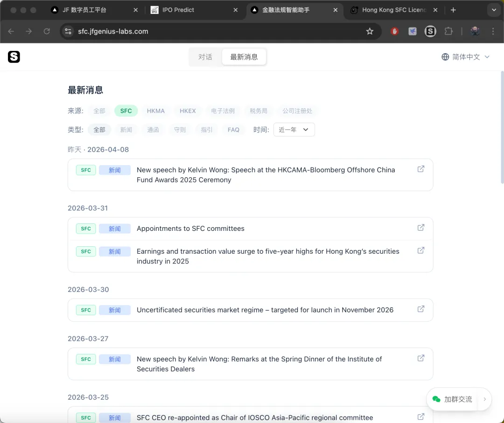This screenshot has width=504, height=423.
Task: Open external link for HKCAMA-Bloomberg speech
Action: (421, 169)
